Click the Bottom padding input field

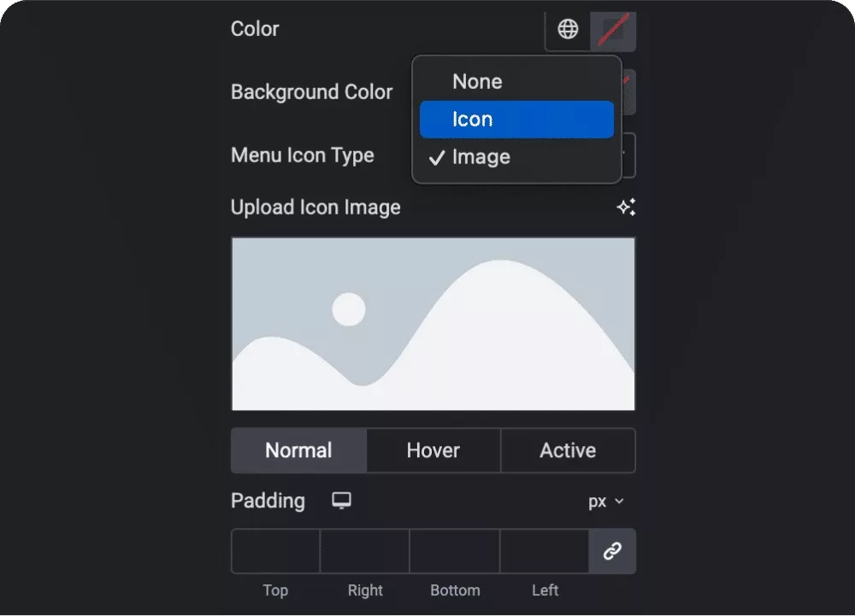pyautogui.click(x=455, y=551)
